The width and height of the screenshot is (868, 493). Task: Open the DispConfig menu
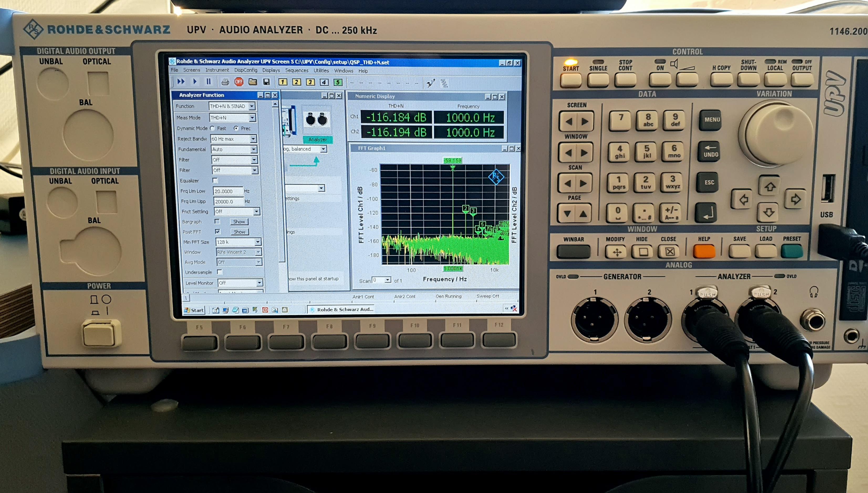pos(246,70)
